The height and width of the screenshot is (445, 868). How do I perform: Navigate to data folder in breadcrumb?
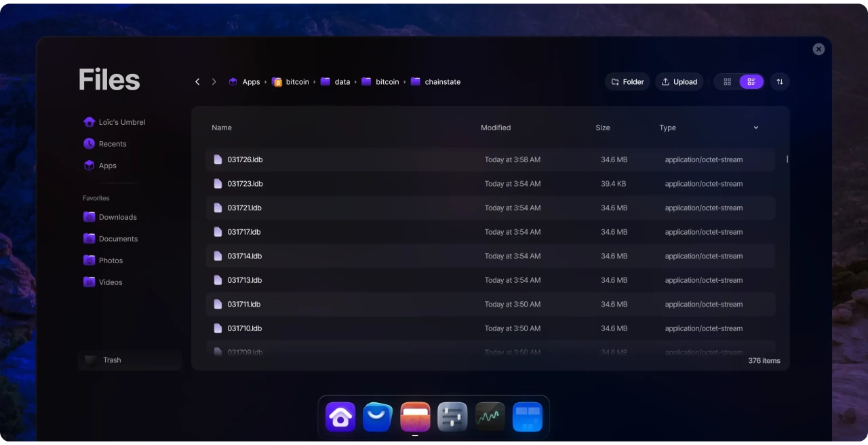pyautogui.click(x=342, y=82)
